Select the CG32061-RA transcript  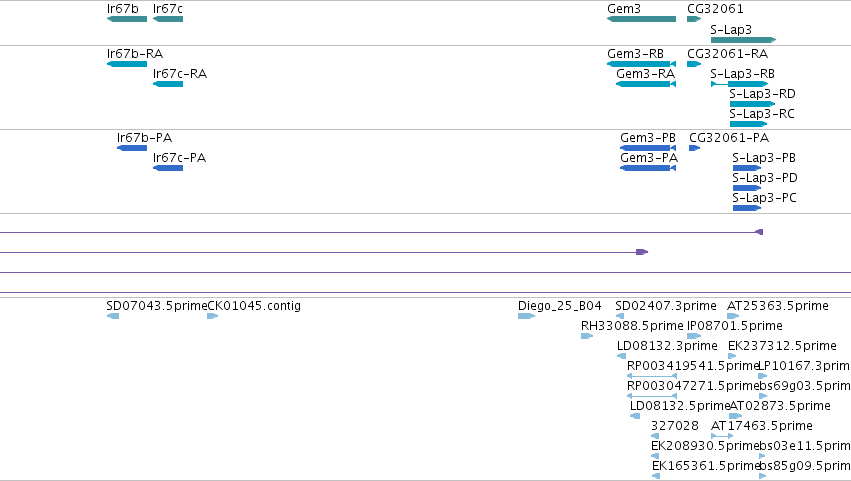694,64
